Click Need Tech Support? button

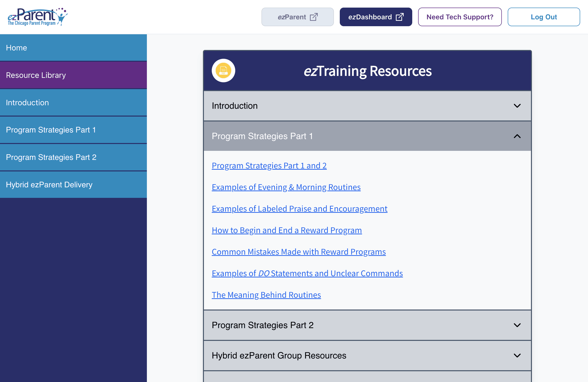pos(460,17)
